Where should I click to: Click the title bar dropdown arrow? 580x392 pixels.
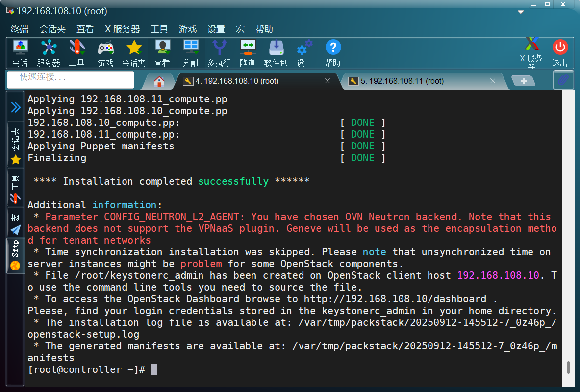521,12
